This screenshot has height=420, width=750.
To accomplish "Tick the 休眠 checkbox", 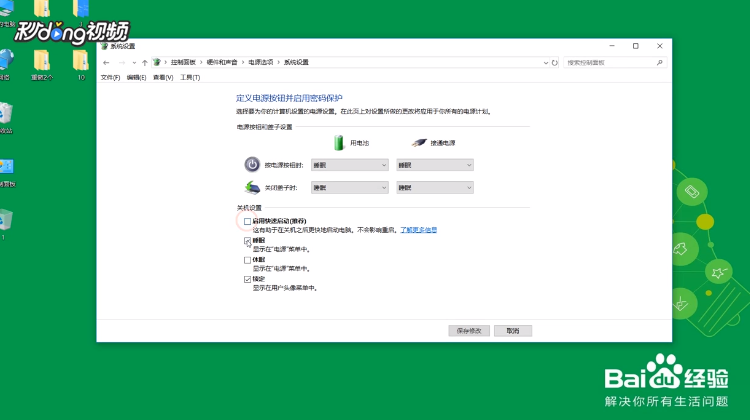I will (x=247, y=260).
